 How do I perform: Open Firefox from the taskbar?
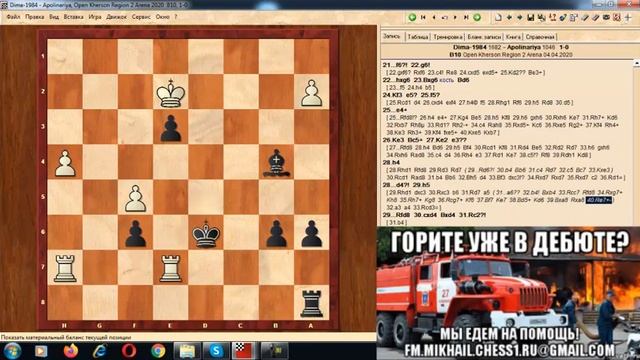click(71, 351)
